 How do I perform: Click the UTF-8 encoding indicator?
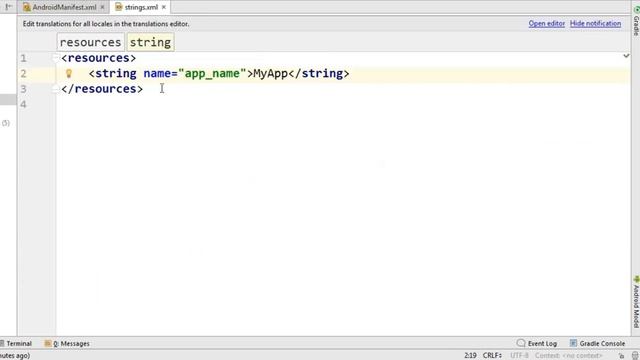[519, 356]
